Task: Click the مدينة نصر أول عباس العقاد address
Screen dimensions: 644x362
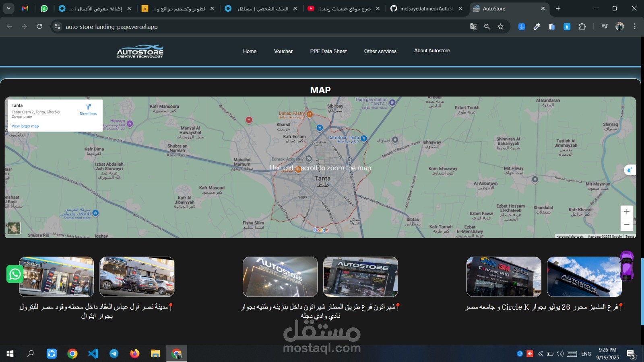Action: click(97, 311)
